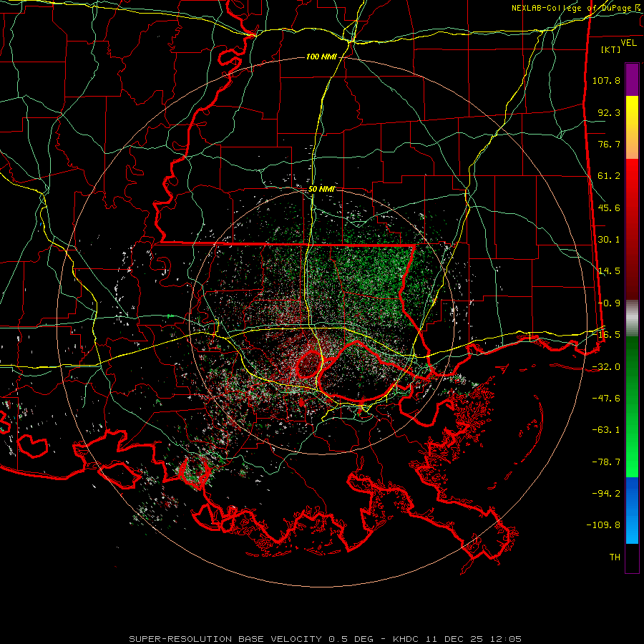Select the -94.2 scale value

[x=606, y=493]
